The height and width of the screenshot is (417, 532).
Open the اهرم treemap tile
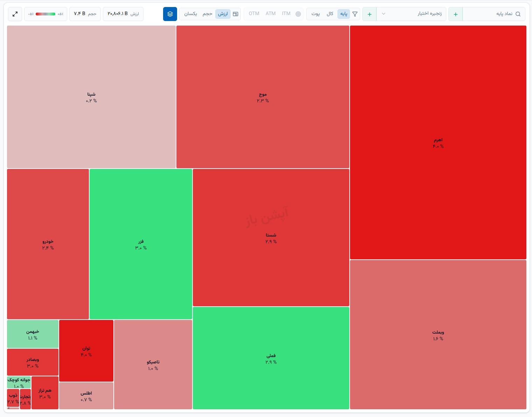pyautogui.click(x=438, y=143)
